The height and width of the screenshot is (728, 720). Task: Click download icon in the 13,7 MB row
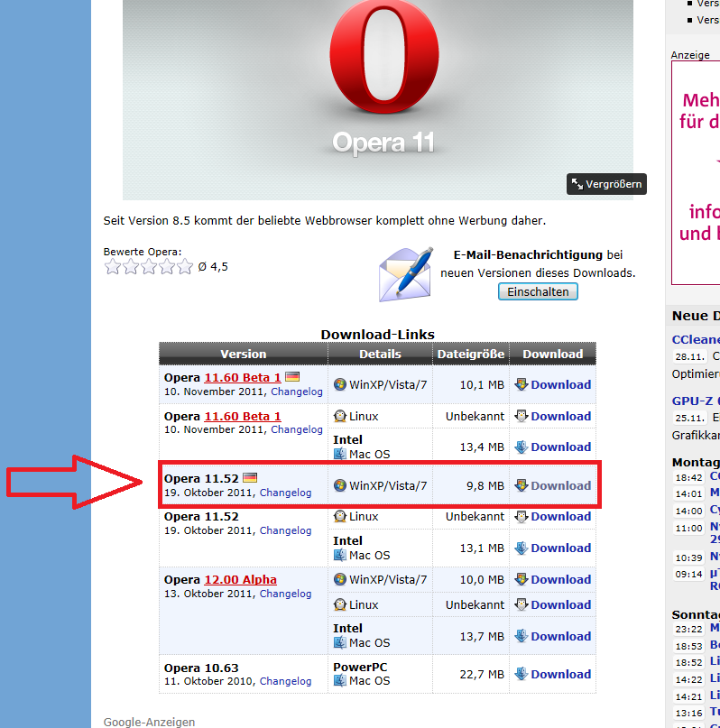coord(522,636)
